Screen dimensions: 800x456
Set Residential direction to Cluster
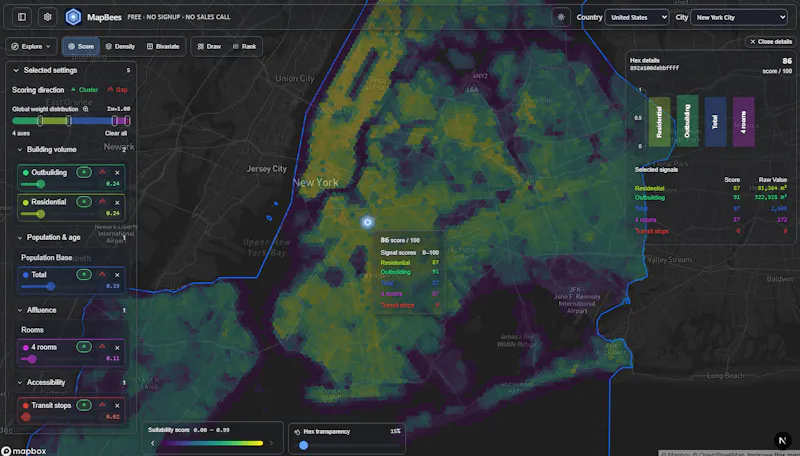(84, 202)
